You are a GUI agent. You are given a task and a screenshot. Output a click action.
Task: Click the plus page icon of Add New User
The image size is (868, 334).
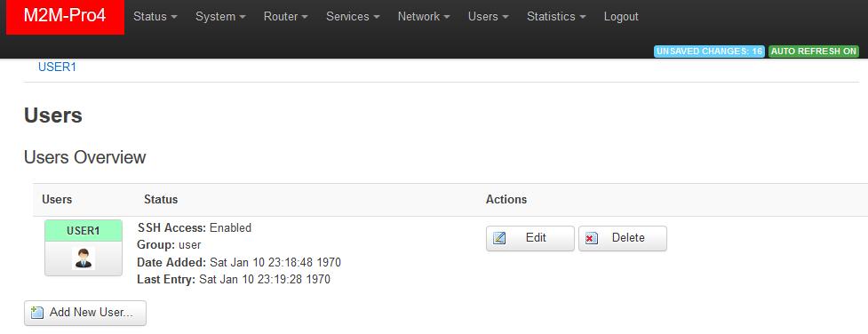37,313
